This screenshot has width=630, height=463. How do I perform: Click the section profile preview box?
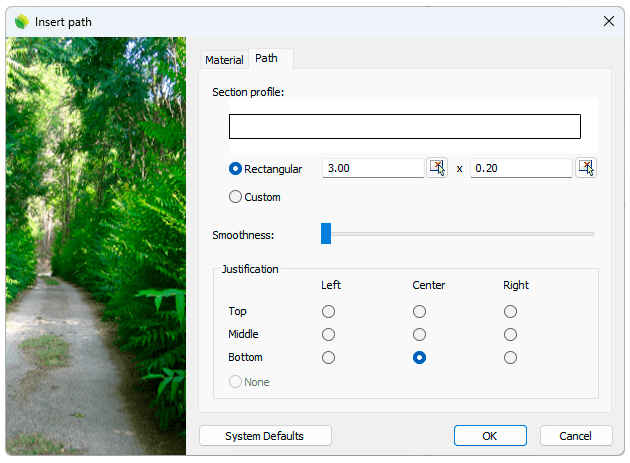coord(404,126)
